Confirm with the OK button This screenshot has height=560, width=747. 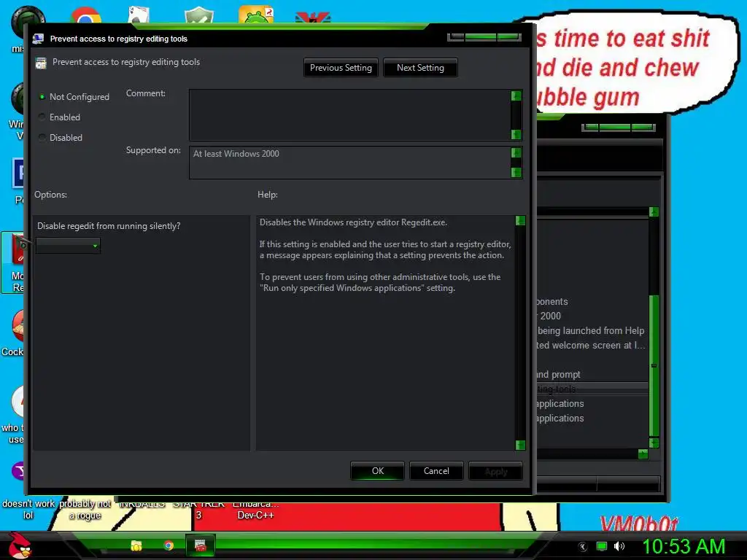pos(377,471)
